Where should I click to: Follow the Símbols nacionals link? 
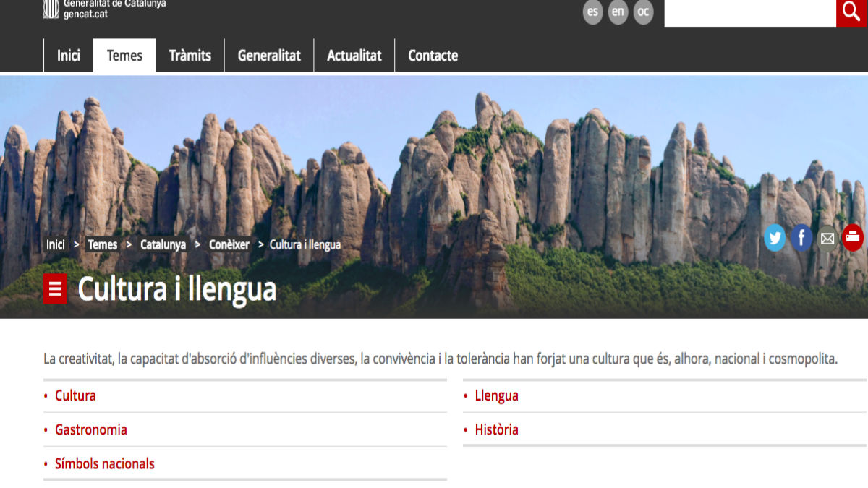105,463
